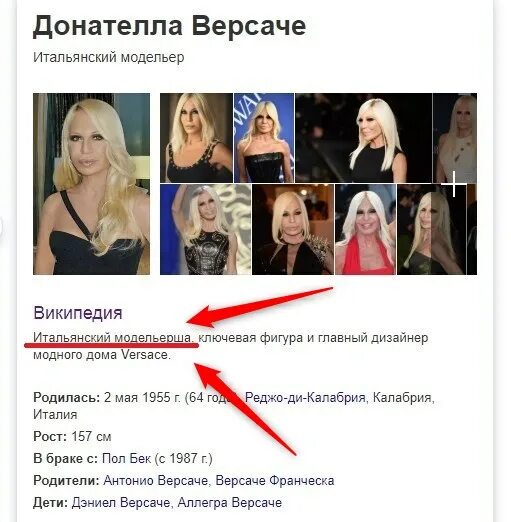The height and width of the screenshot is (522, 511).
Task: Open the Антонио Версаче parent link
Action: click(156, 481)
